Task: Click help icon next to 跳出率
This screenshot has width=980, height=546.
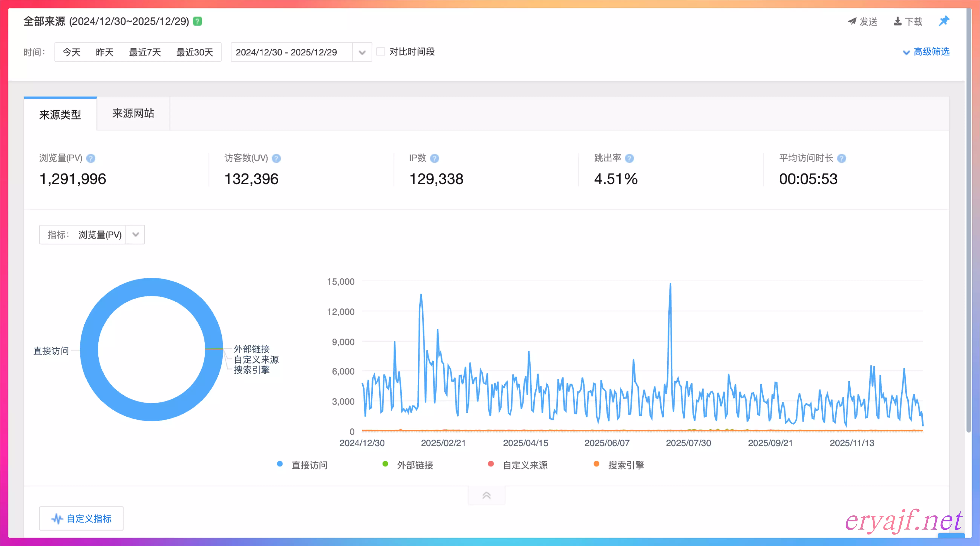Action: (629, 158)
